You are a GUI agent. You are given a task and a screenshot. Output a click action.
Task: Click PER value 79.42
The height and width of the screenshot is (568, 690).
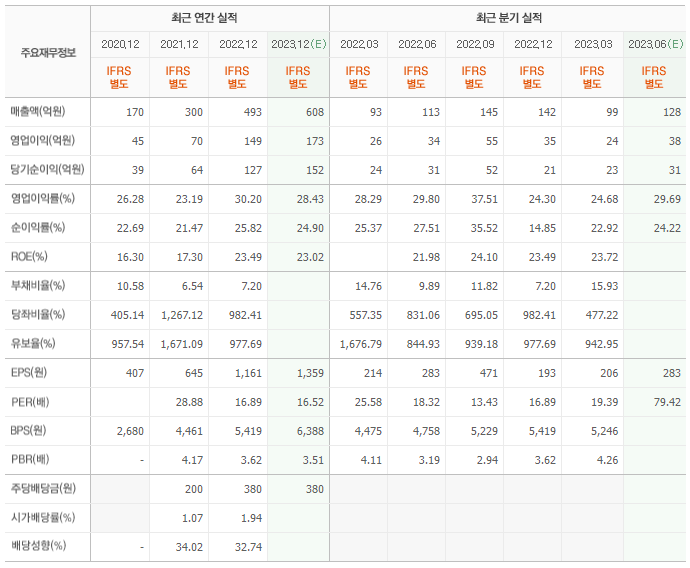tap(667, 403)
